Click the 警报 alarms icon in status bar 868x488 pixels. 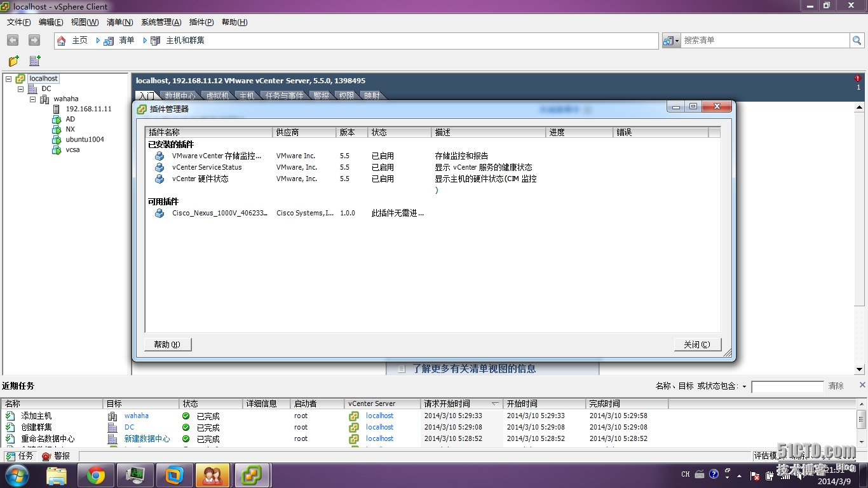[x=46, y=456]
